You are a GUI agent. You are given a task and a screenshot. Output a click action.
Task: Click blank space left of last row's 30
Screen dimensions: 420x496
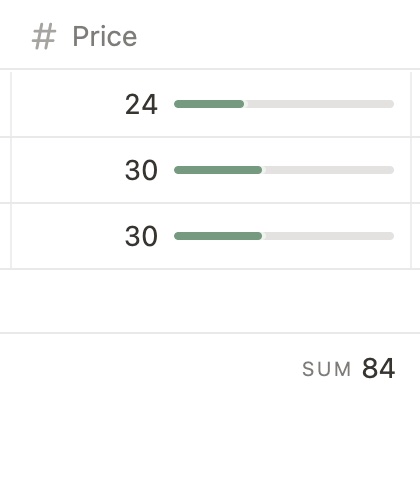pos(67,236)
